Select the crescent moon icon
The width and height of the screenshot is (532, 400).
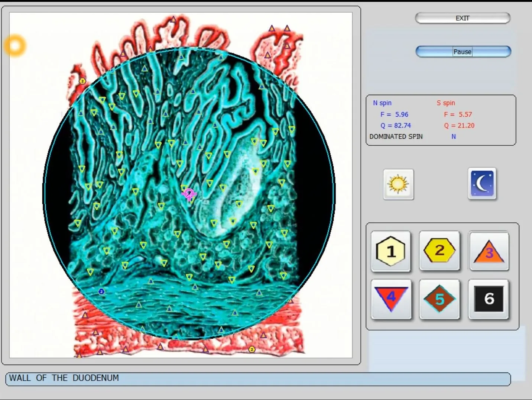482,184
